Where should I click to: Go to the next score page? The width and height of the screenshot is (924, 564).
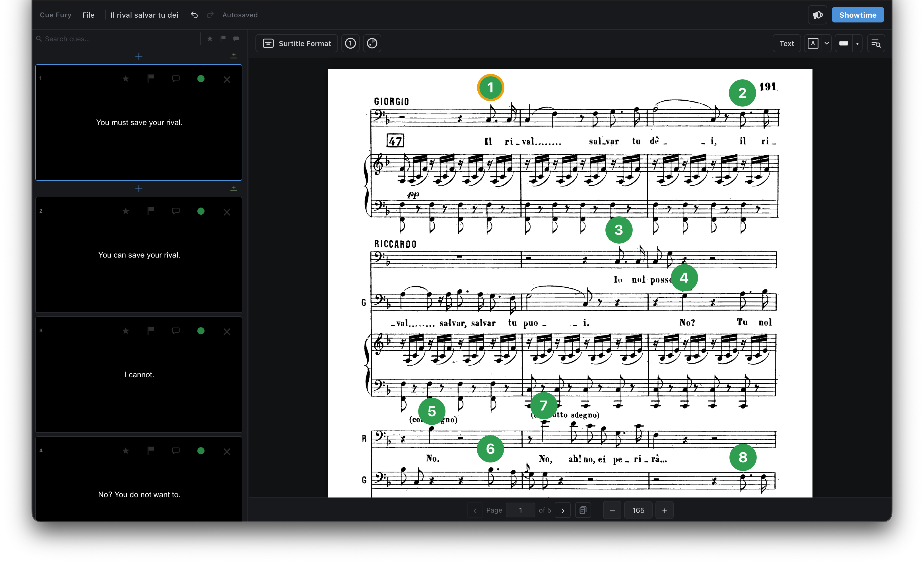[562, 510]
